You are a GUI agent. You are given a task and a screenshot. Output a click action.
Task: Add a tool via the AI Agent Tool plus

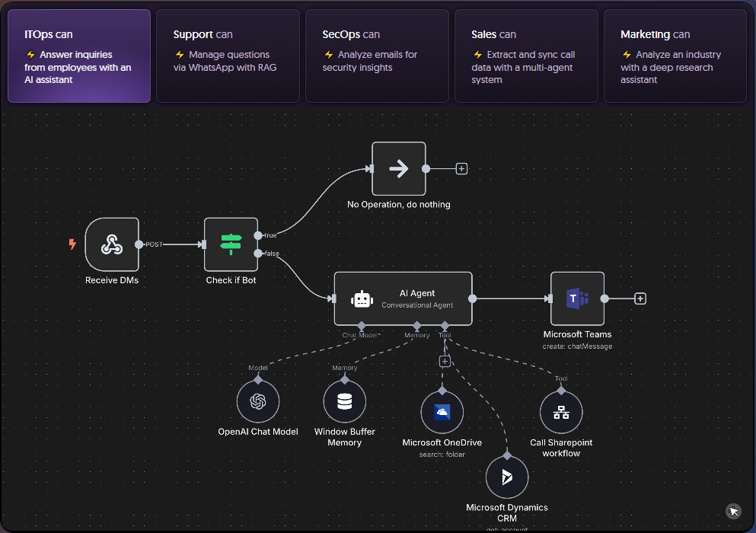[x=445, y=361]
